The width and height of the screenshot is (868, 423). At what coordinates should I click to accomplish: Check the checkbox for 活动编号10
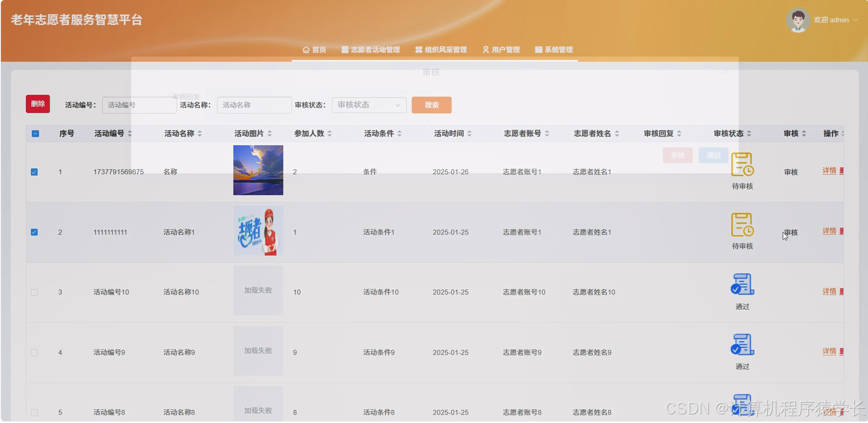[x=34, y=292]
